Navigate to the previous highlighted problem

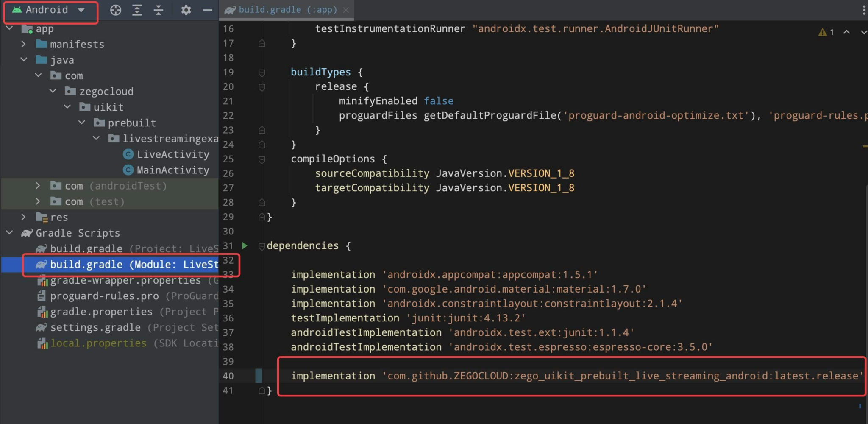(846, 31)
